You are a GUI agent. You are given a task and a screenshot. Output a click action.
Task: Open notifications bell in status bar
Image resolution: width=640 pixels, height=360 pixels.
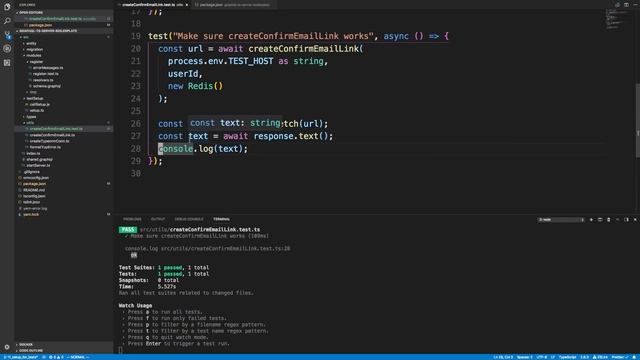635,357
